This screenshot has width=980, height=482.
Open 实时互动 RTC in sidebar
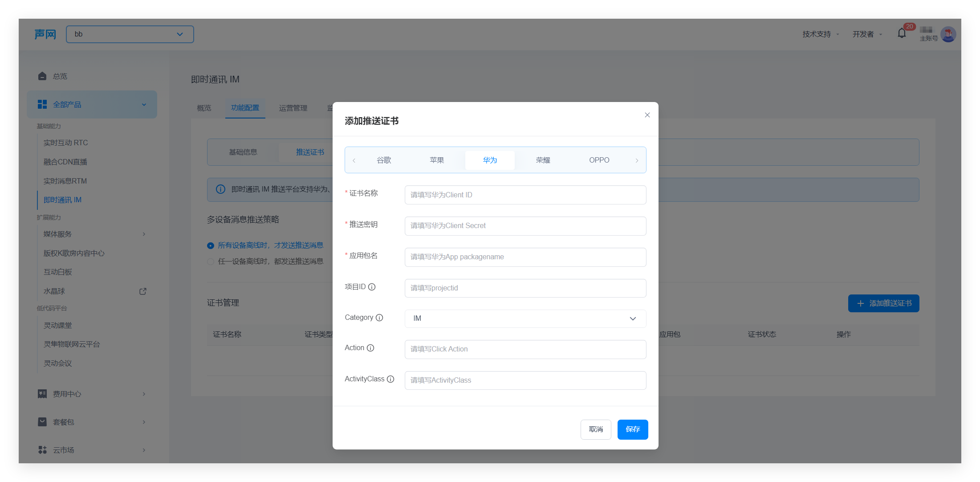click(65, 143)
